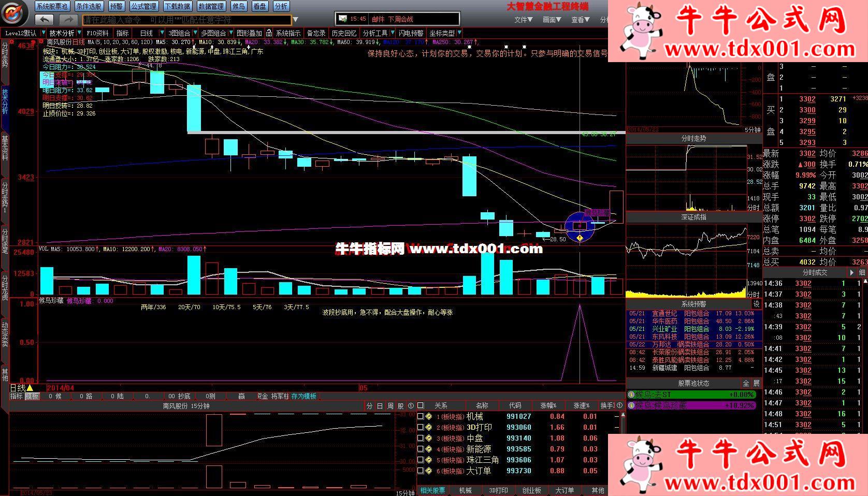
Task: Click the 存为模板 link
Action: pos(304,396)
